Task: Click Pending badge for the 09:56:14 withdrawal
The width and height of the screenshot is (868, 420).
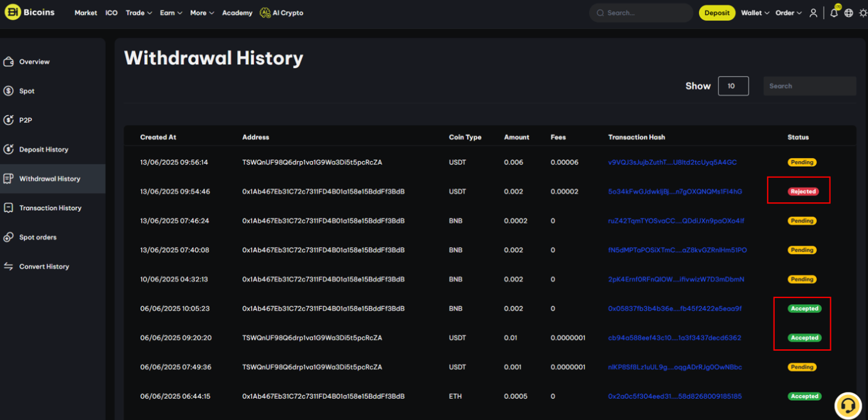Action: pyautogui.click(x=802, y=162)
